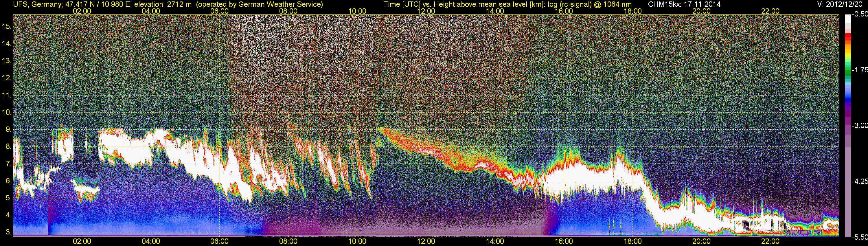The image size is (868, 246).
Task: Click the 7 km height axis label
Action: [8, 164]
